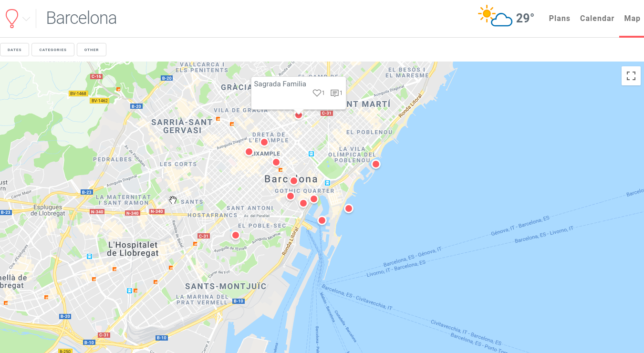The width and height of the screenshot is (644, 353).
Task: Select the red pin on Barcelona label
Action: (x=294, y=181)
